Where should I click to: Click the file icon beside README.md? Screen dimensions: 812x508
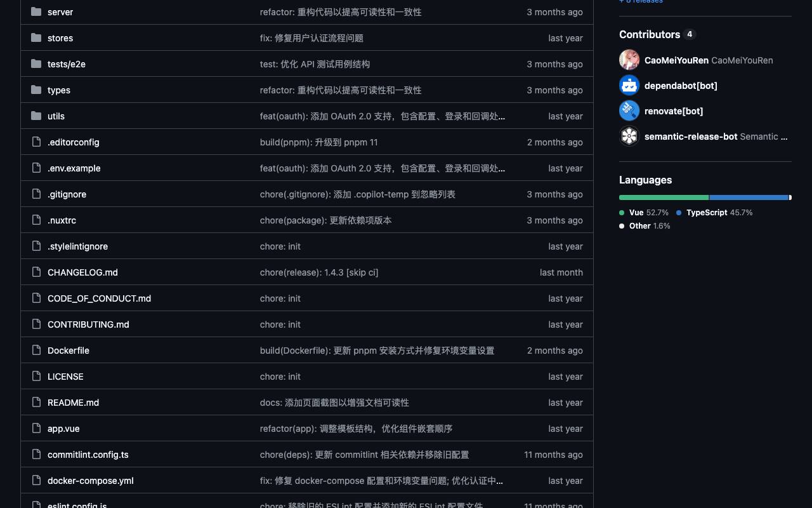(36, 403)
